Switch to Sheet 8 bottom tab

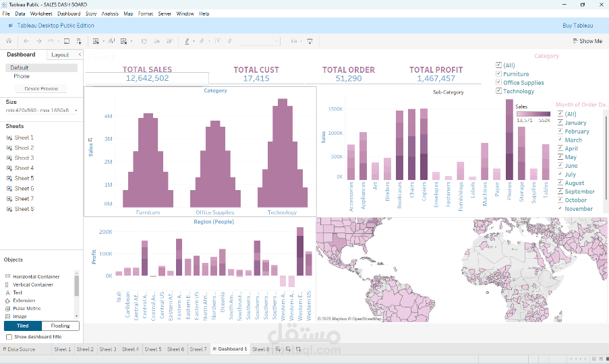click(260, 349)
